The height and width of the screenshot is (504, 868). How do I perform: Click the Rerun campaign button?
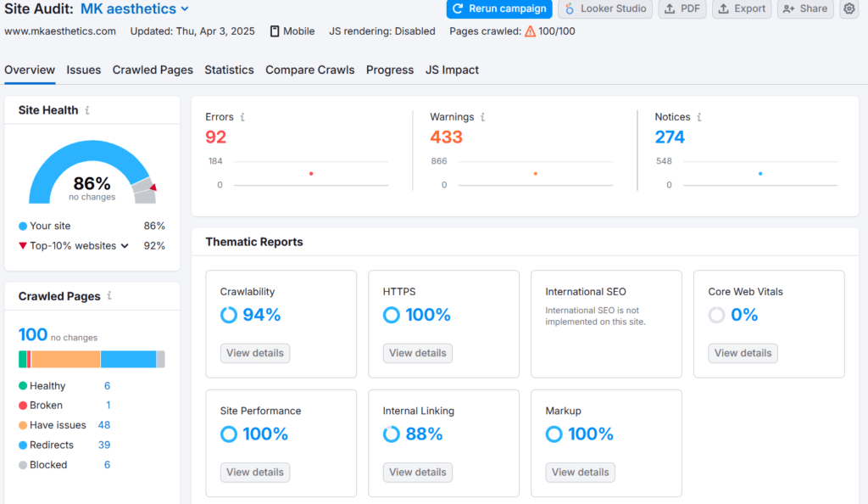(x=499, y=8)
